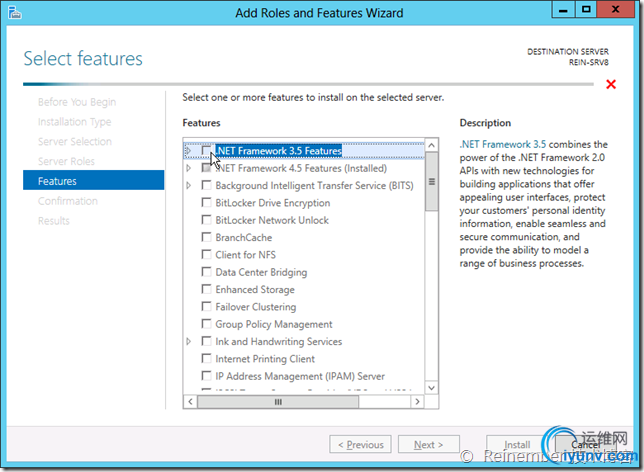The height and width of the screenshot is (472, 644).
Task: Open the Confirmation step
Action: (68, 201)
